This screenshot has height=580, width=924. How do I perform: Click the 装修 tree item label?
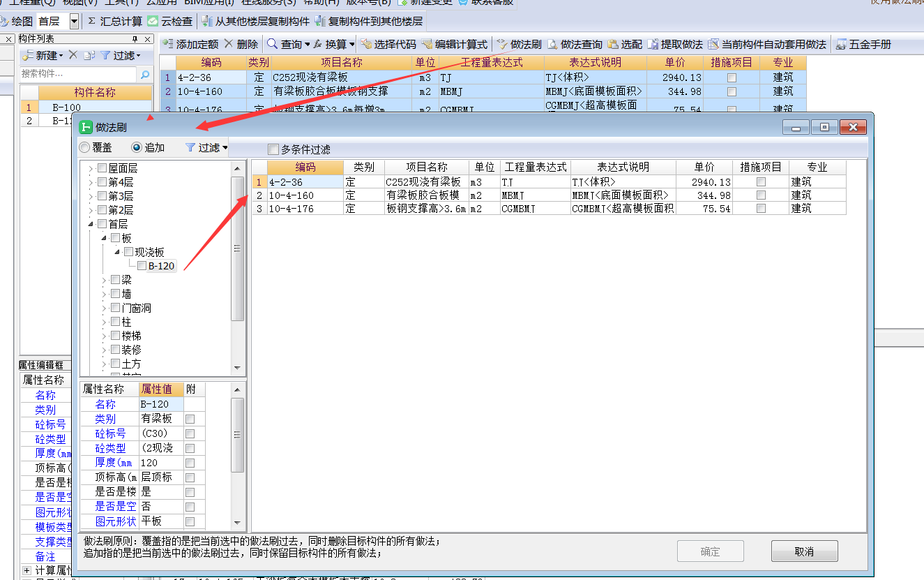click(x=132, y=350)
